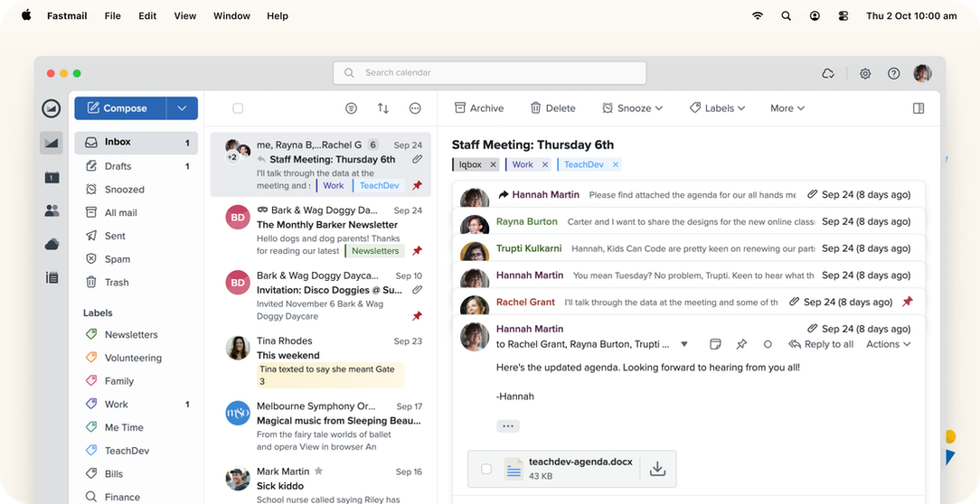980x504 pixels.
Task: Click the search field in top bar
Action: point(489,73)
